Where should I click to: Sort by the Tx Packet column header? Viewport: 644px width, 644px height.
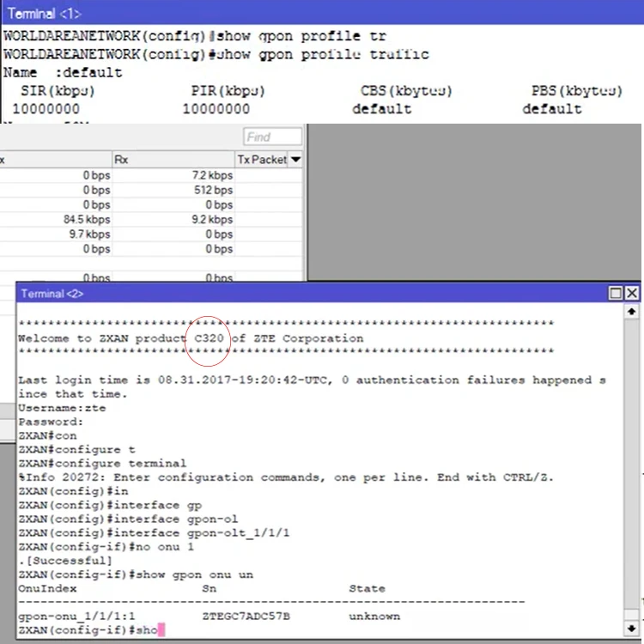pyautogui.click(x=262, y=160)
